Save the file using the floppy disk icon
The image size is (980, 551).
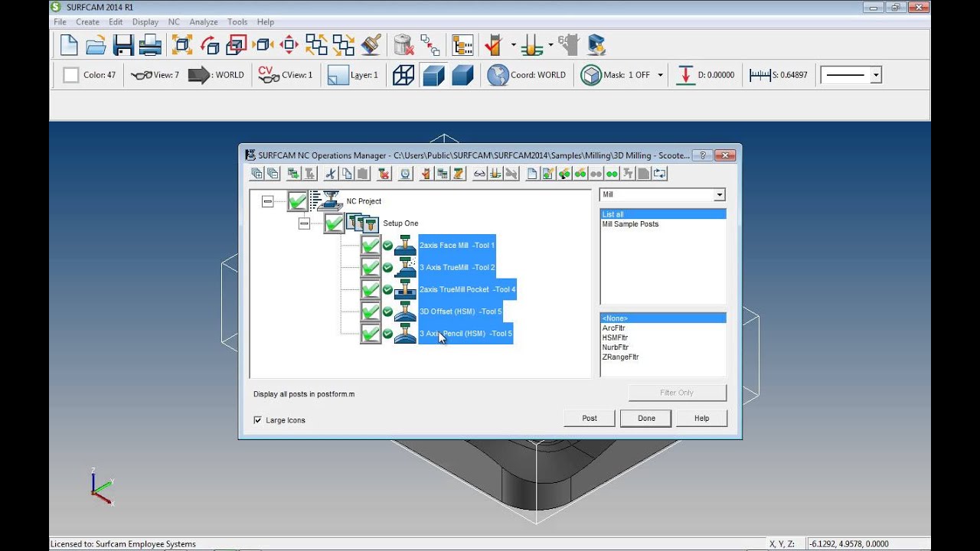(x=123, y=45)
